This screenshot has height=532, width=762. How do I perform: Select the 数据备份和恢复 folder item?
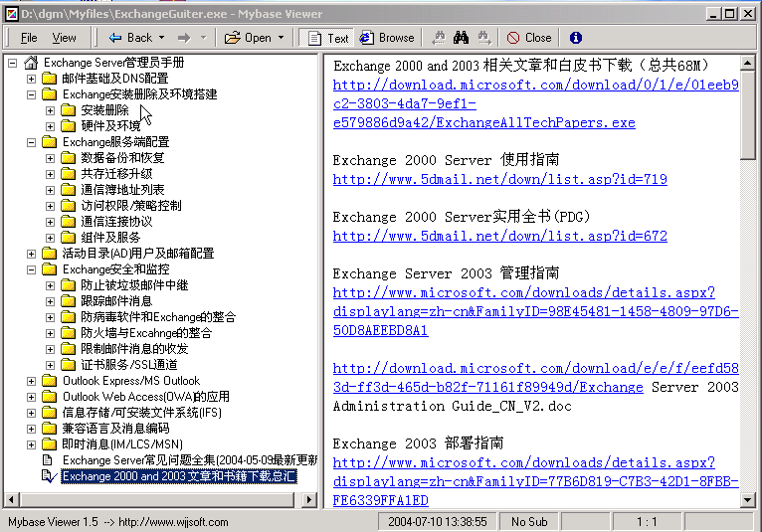(x=122, y=158)
